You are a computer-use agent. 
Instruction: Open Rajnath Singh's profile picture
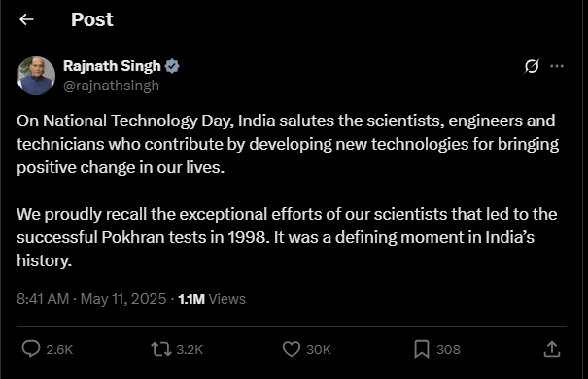[x=36, y=76]
